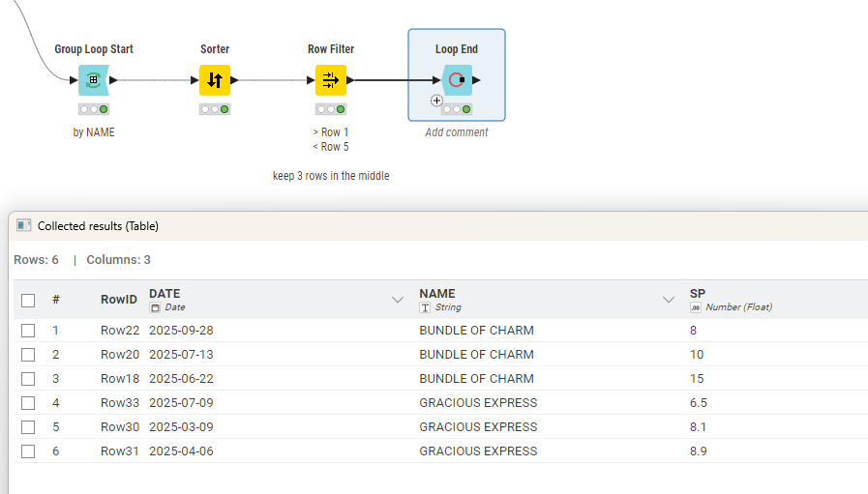The height and width of the screenshot is (494, 868).
Task: Select the checkbox for row Row31
Action: 28,451
